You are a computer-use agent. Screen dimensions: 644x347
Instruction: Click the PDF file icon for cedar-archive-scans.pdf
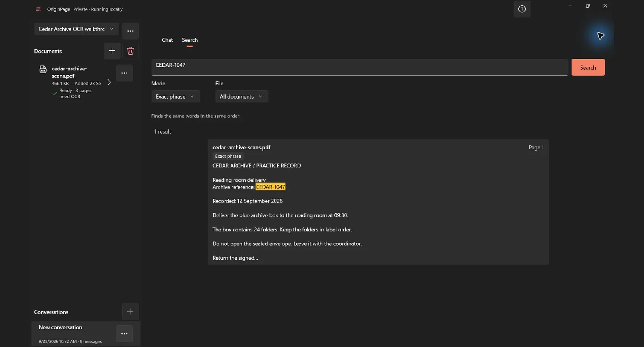[43, 69]
